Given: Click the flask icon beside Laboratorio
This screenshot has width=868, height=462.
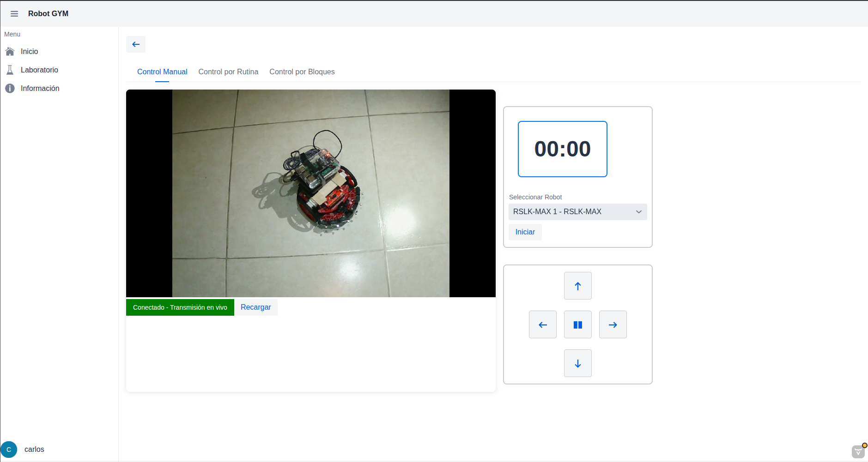Looking at the screenshot, I should [x=10, y=70].
